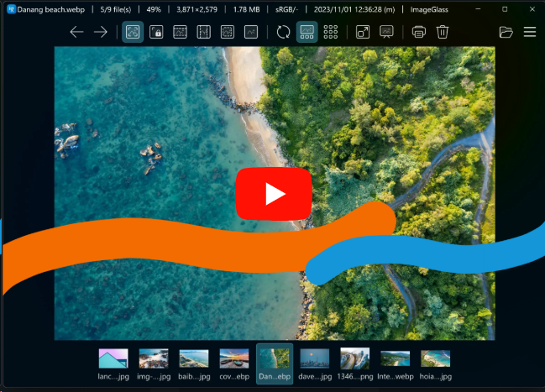Maximize the ImageGlass window

click(x=505, y=9)
